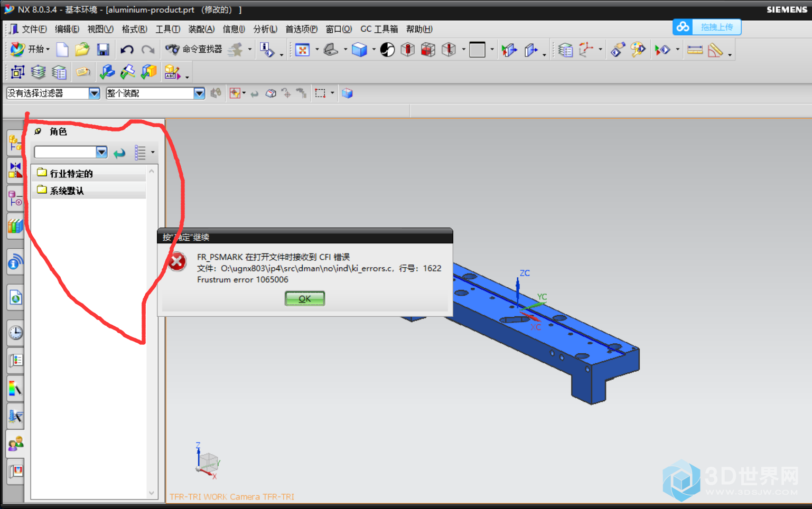
Task: Open the gray background color swatch
Action: coord(477,50)
